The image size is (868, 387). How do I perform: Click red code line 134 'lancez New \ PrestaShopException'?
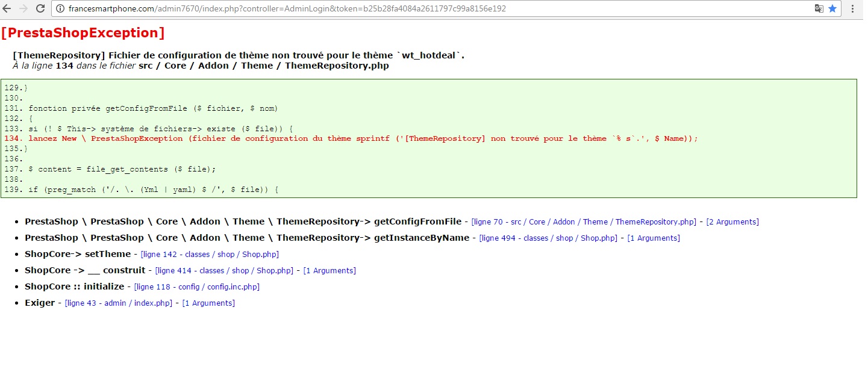point(351,138)
